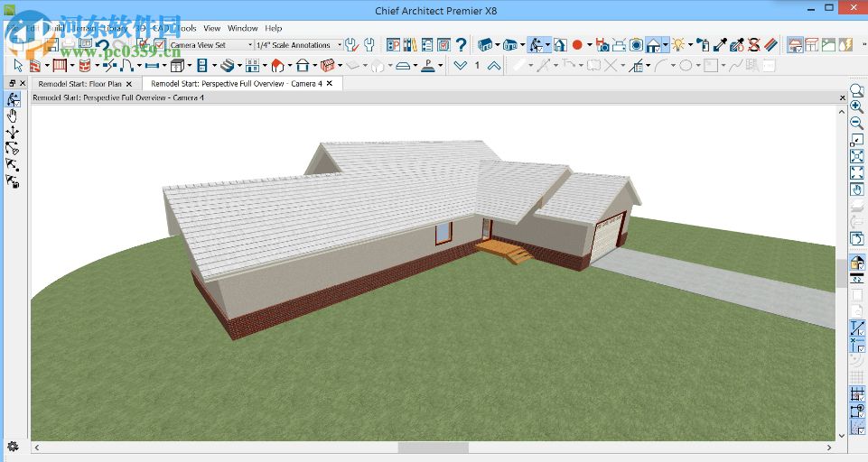
Task: Pick the Adjust Lights lightbulb icon
Action: (x=677, y=45)
